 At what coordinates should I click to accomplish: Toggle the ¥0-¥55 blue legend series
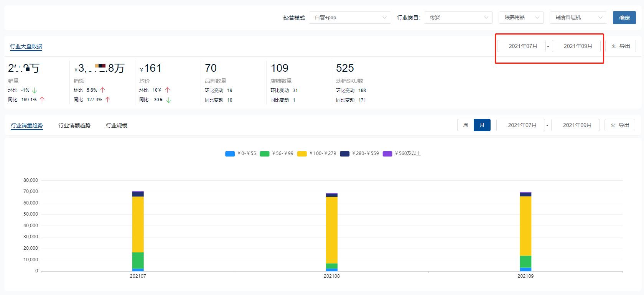[x=230, y=154]
